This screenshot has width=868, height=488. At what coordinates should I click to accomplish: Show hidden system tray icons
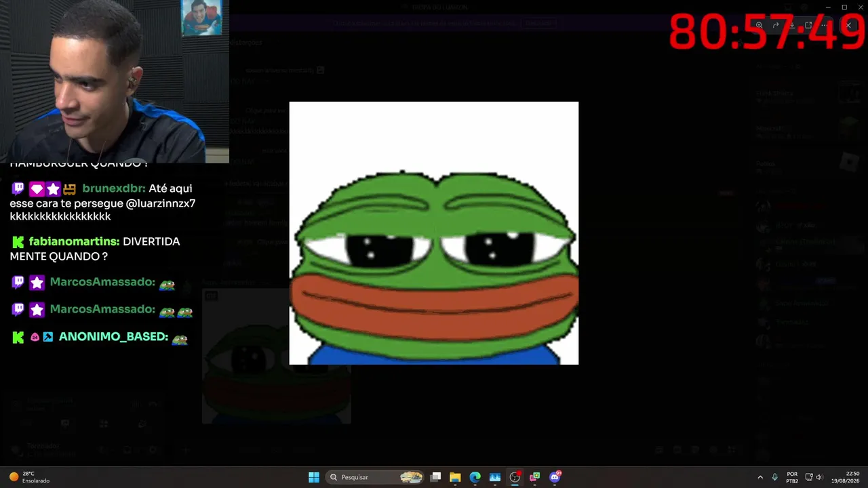760,477
